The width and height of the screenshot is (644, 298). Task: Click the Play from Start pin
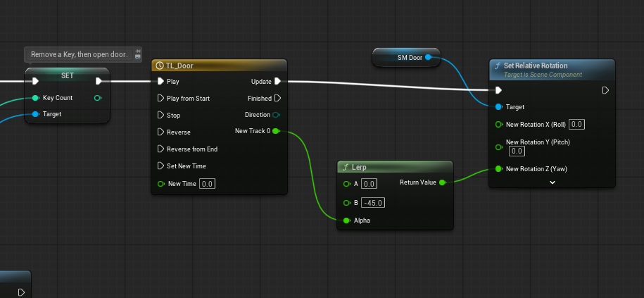(160, 98)
